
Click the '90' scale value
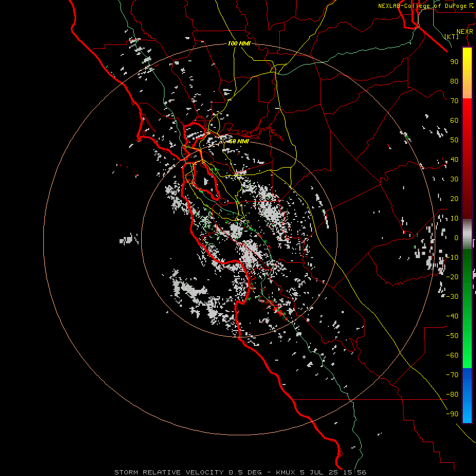(454, 62)
